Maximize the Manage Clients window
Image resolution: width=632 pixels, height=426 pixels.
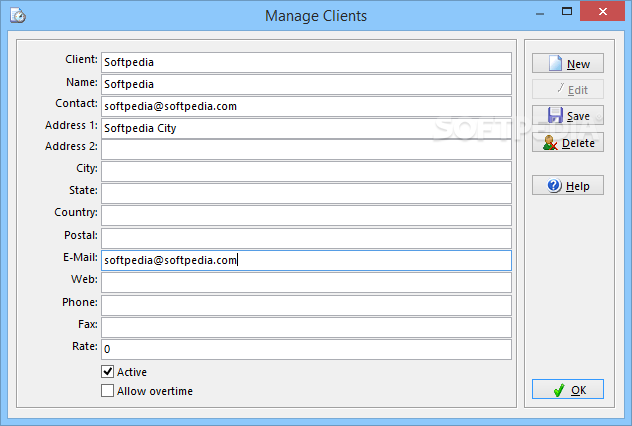click(x=567, y=11)
